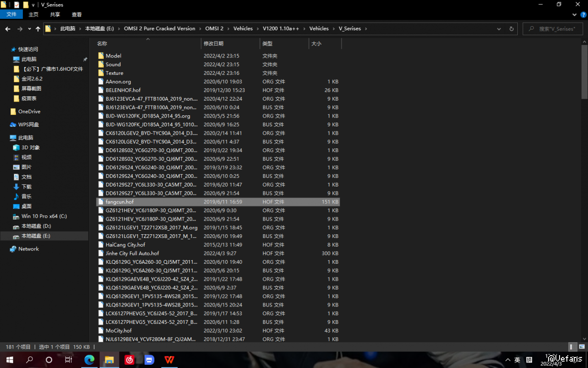The height and width of the screenshot is (368, 588).
Task: Open the Task View taskbar icon
Action: [69, 360]
